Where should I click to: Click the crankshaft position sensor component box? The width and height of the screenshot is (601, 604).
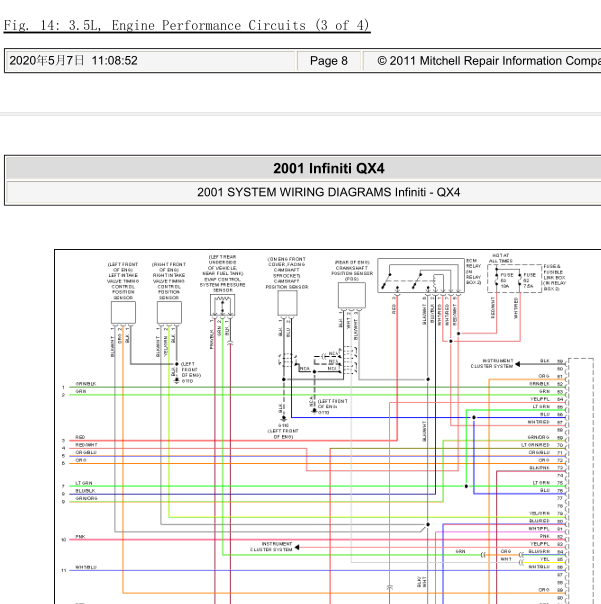click(x=352, y=295)
